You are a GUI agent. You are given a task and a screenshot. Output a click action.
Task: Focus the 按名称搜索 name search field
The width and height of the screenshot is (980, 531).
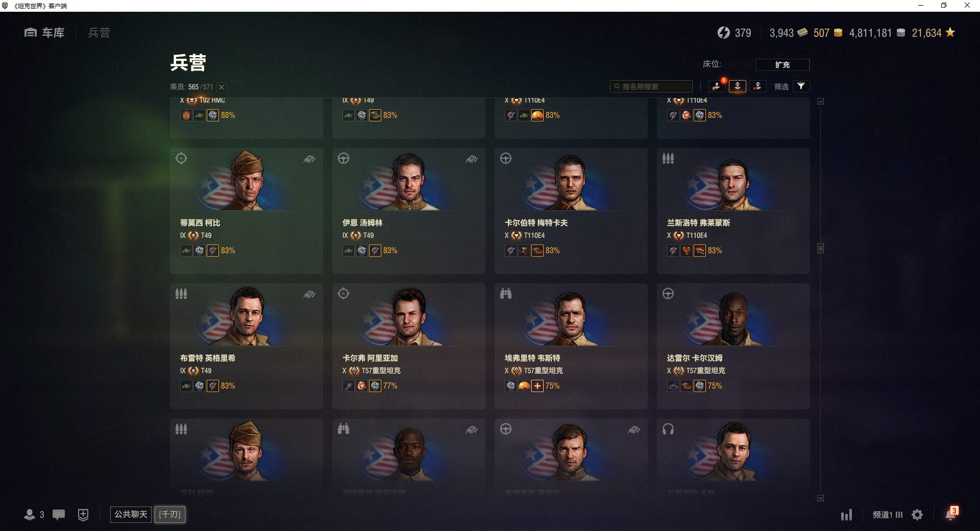651,86
